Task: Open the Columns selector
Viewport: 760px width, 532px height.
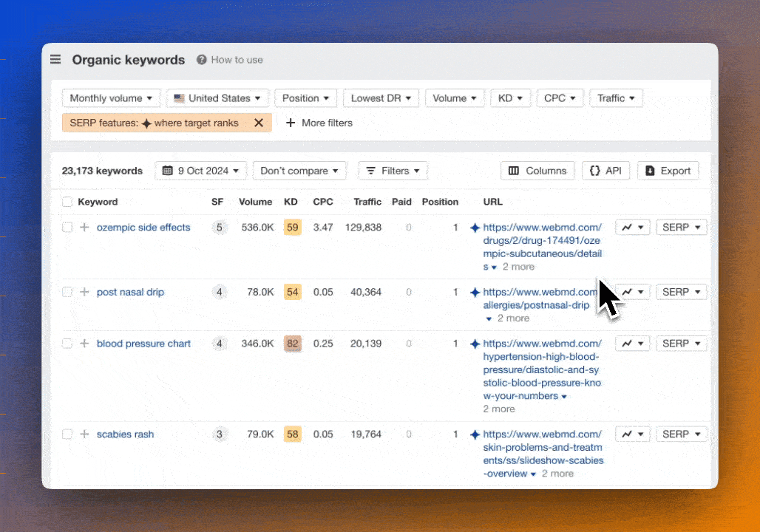Action: [x=537, y=170]
